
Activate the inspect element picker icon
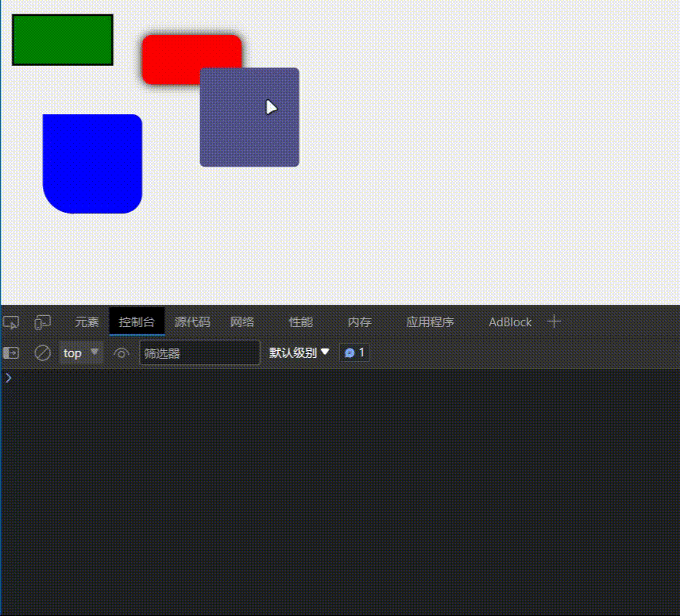pos(11,322)
